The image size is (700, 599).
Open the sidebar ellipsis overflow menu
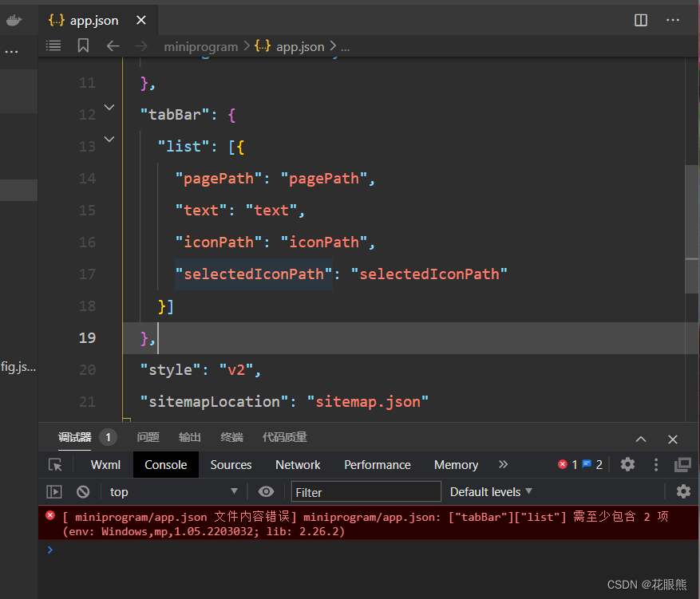[x=12, y=52]
